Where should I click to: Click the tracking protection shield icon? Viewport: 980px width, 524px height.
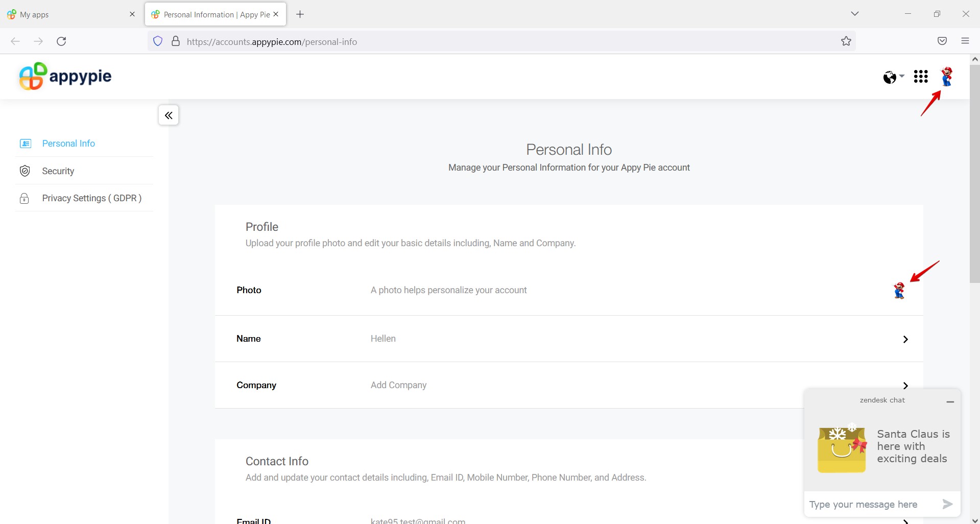[158, 41]
